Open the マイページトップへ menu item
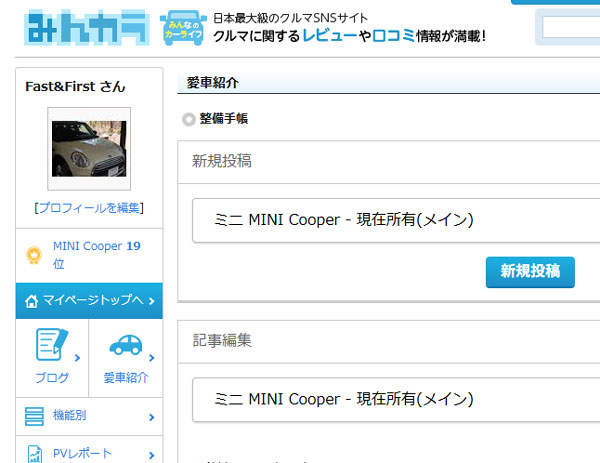Screen dimensions: 600x463 coord(90,300)
